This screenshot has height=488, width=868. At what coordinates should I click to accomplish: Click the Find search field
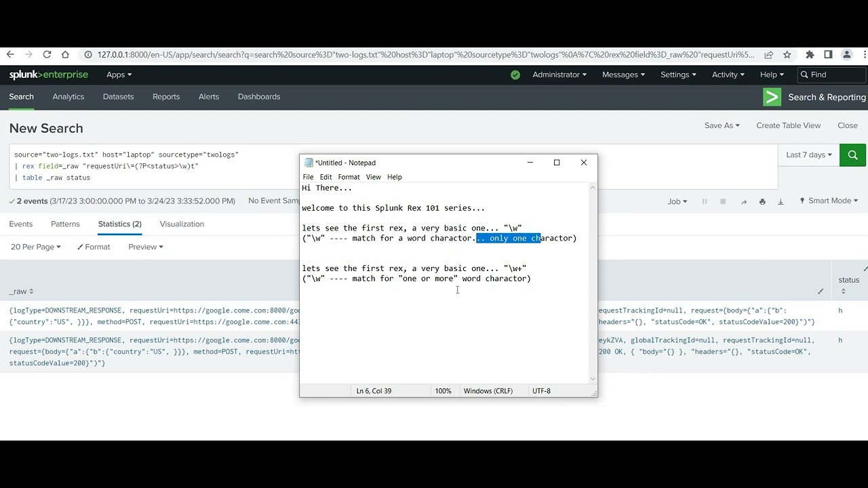(831, 75)
